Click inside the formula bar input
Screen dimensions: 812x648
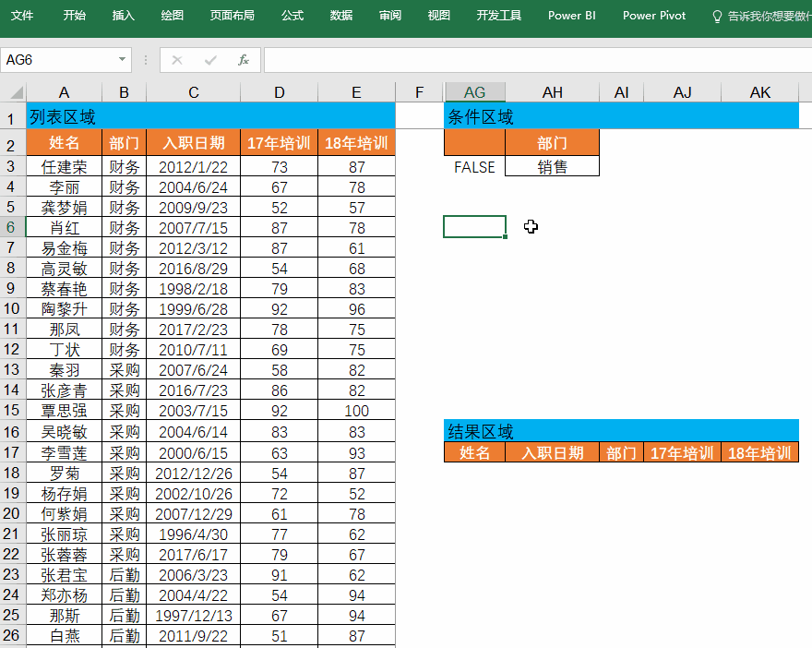pyautogui.click(x=535, y=60)
